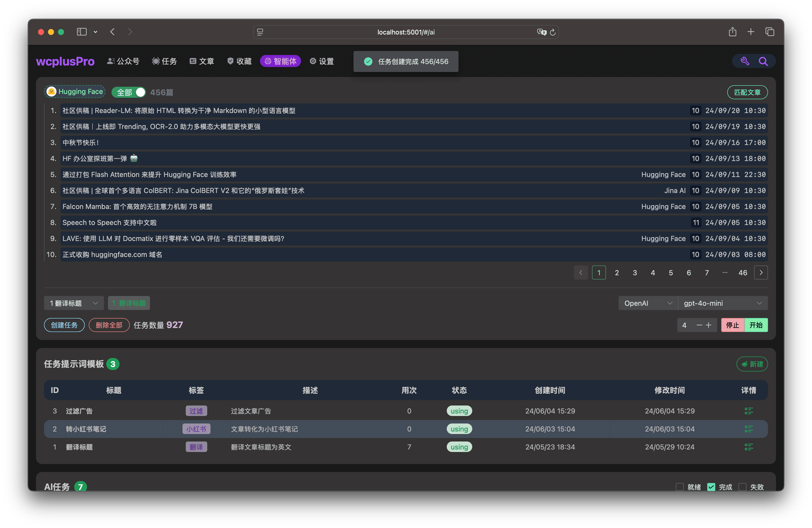Open the 正式收购 huggingface.com 域名 article
Screen dimensions: 812x528
coord(414,254)
